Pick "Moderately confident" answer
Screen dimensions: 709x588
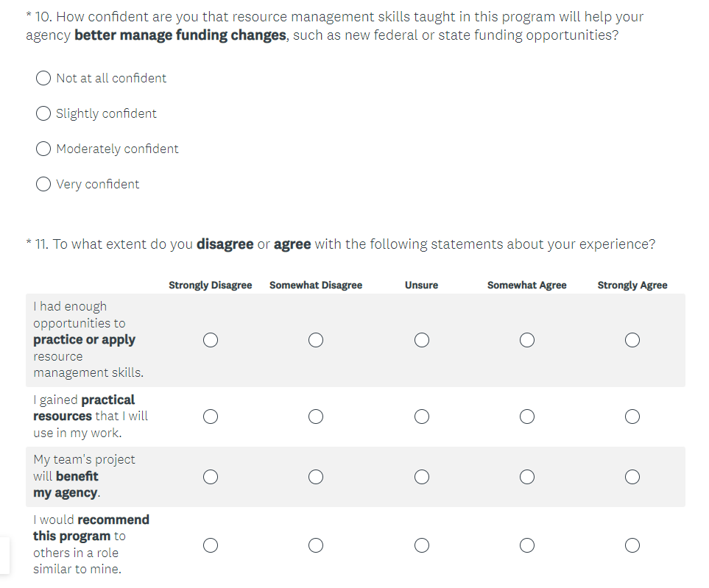pyautogui.click(x=43, y=149)
